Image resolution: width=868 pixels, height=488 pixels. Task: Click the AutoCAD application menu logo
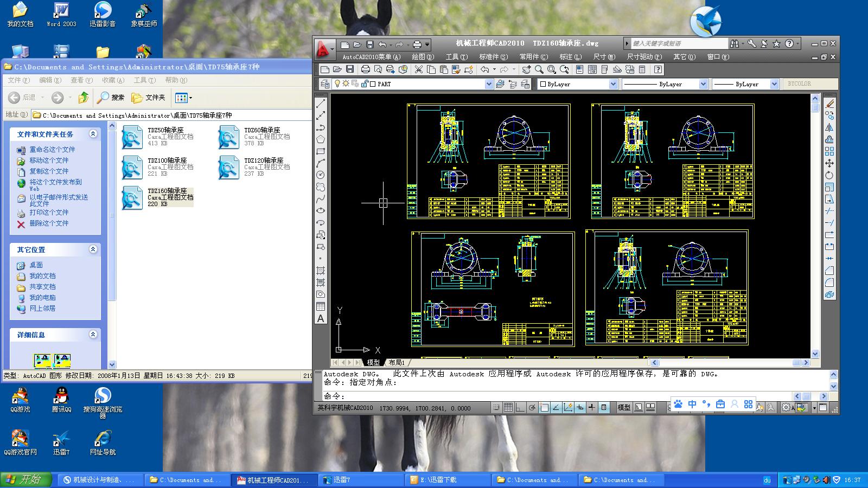click(324, 49)
